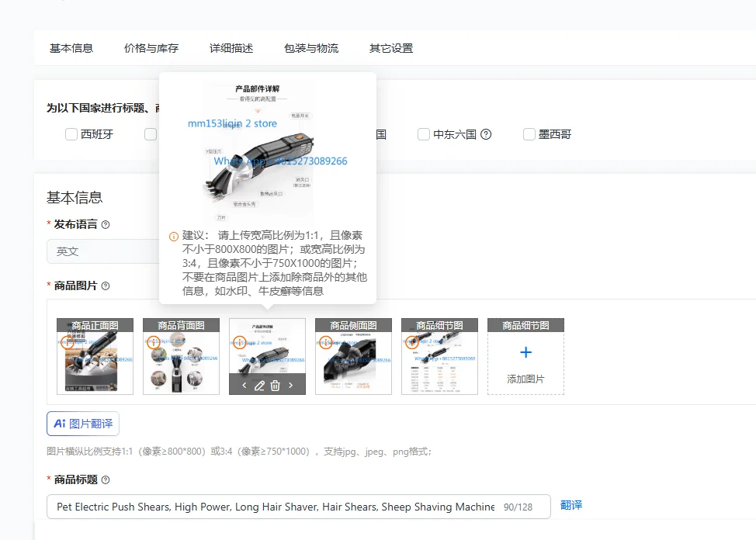Click the AI 图片翻译 button
The image size is (756, 540).
(83, 424)
